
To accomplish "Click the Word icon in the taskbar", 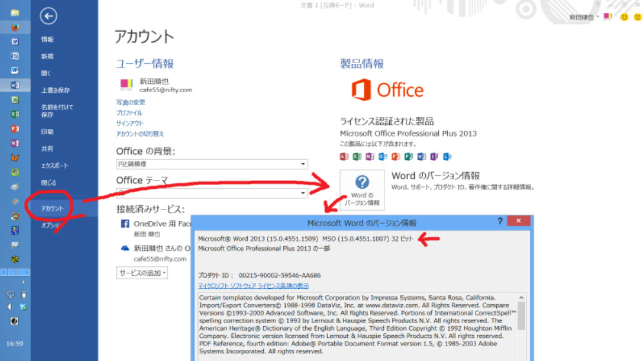I will (x=15, y=85).
